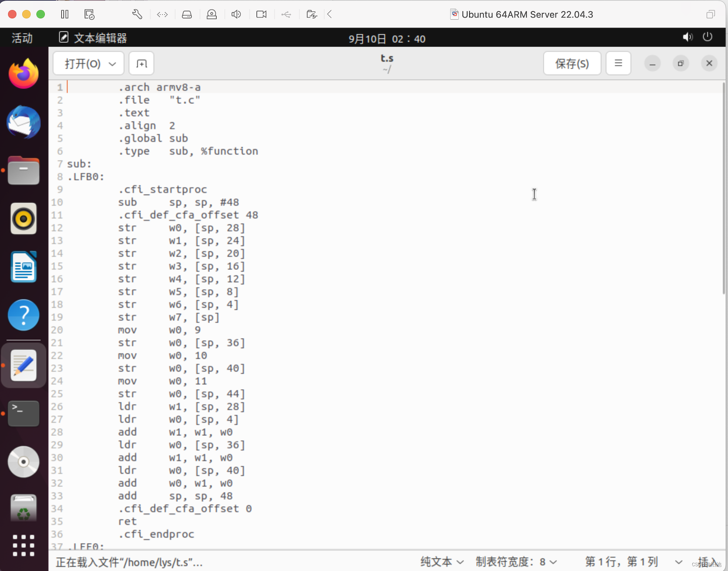The height and width of the screenshot is (571, 728).
Task: Create a new document tab
Action: point(142,63)
